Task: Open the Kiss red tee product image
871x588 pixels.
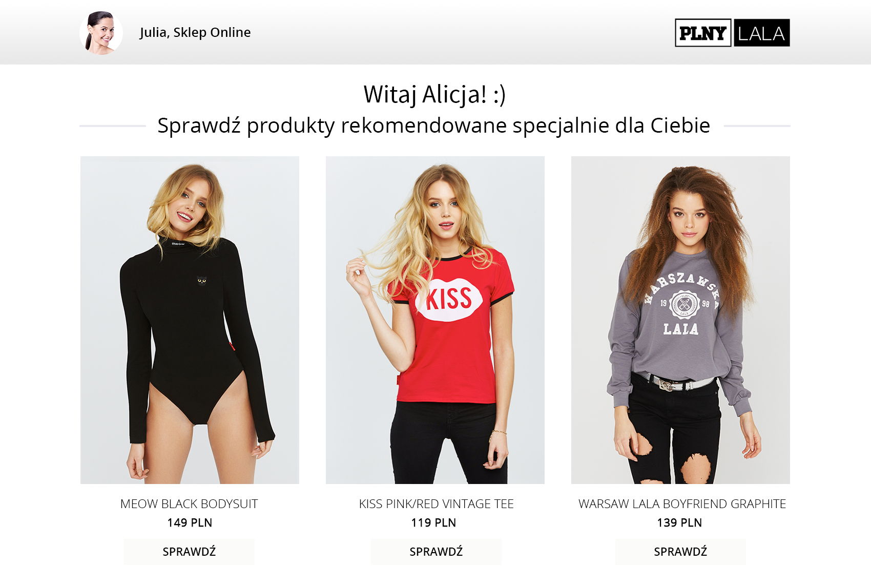Action: [435, 320]
